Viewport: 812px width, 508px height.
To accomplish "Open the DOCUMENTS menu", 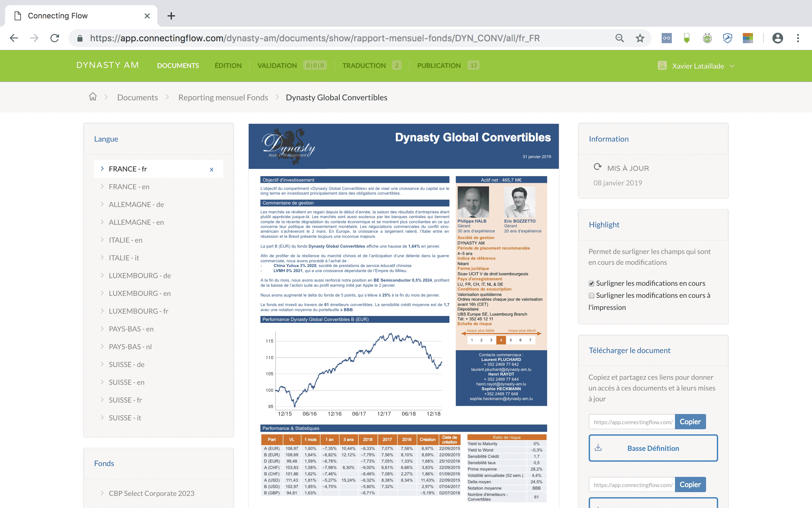I will (178, 65).
